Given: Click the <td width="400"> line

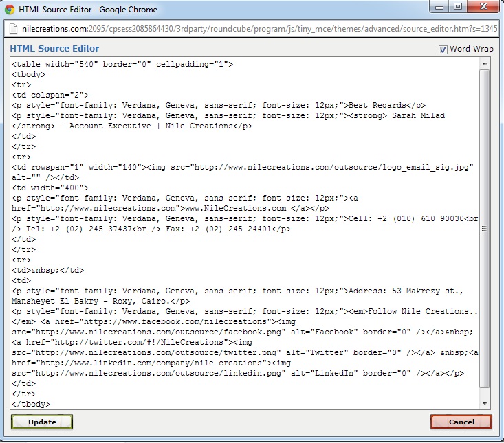Looking at the screenshot, I should tap(50, 188).
